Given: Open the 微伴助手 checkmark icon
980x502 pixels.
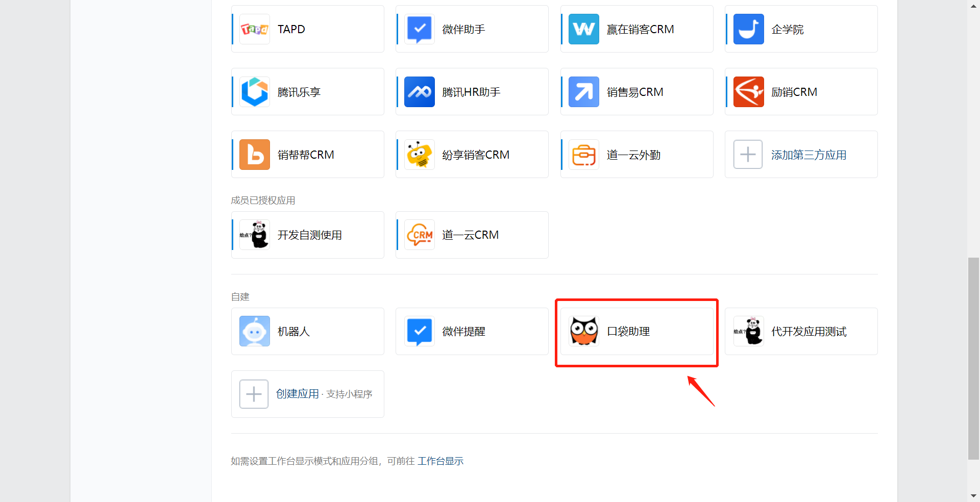Looking at the screenshot, I should (x=420, y=29).
